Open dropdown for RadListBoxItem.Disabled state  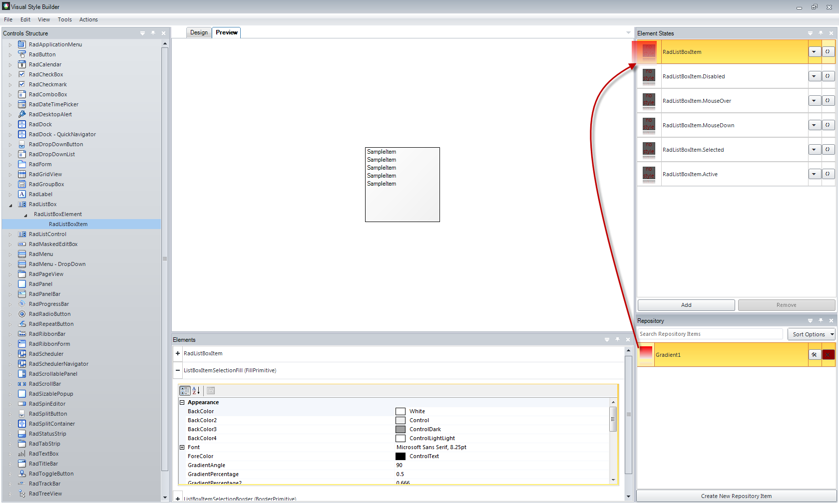[815, 76]
